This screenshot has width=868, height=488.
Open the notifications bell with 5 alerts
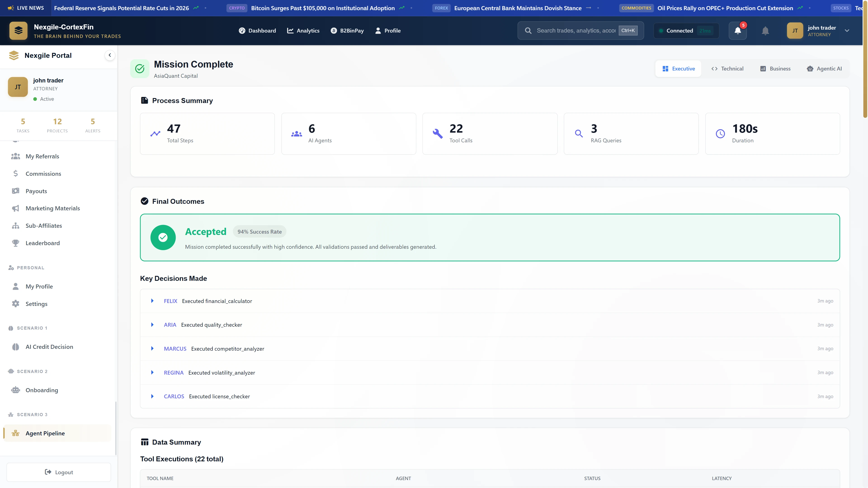(x=738, y=30)
